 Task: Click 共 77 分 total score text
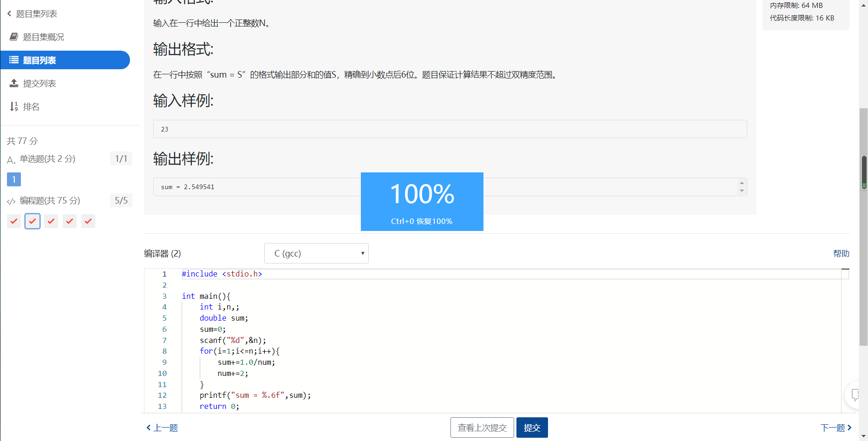point(22,141)
